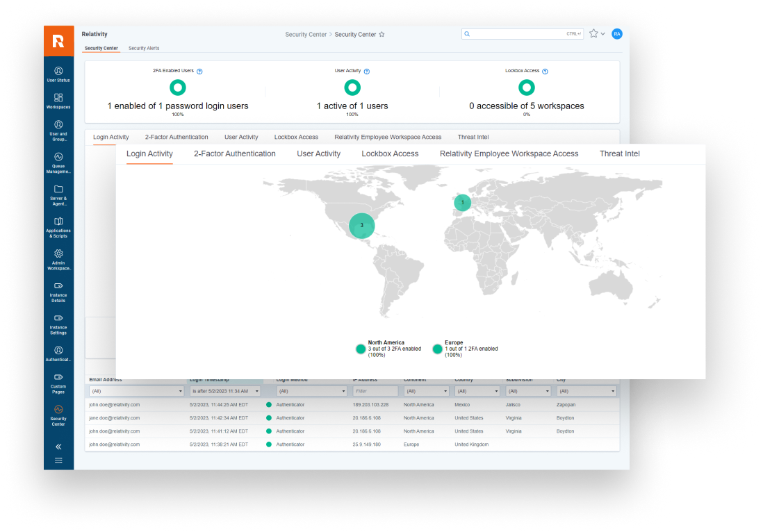Open the Country filter dropdown
763x532 pixels.
click(x=477, y=392)
